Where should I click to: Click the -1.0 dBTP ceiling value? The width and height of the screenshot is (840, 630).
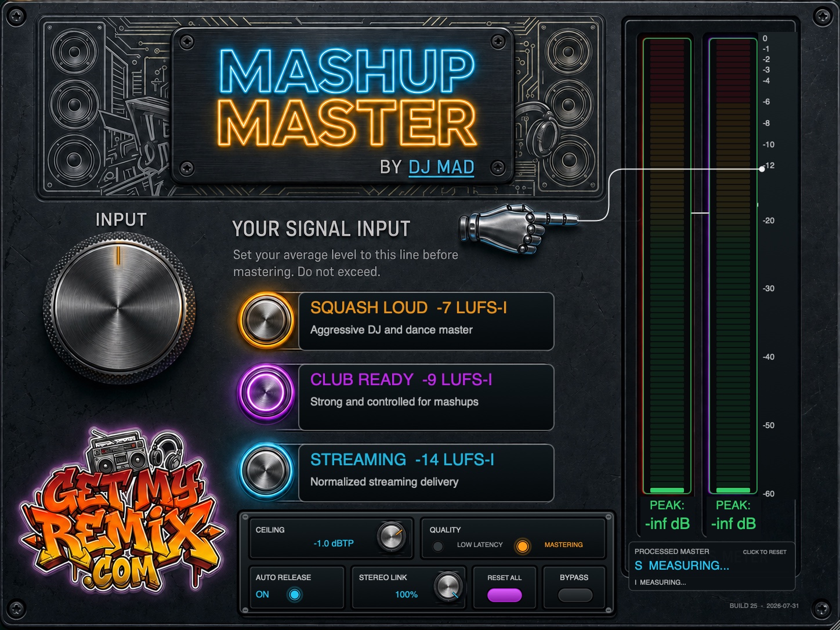334,544
